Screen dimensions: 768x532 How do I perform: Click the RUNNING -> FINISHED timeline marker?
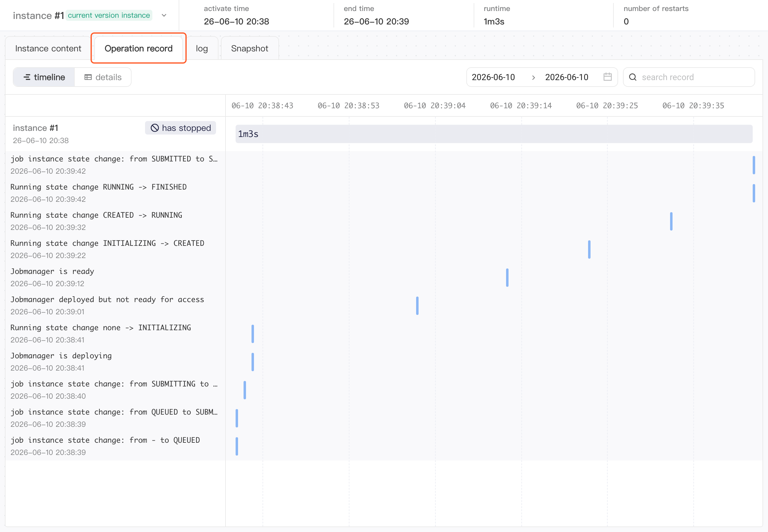pos(754,193)
